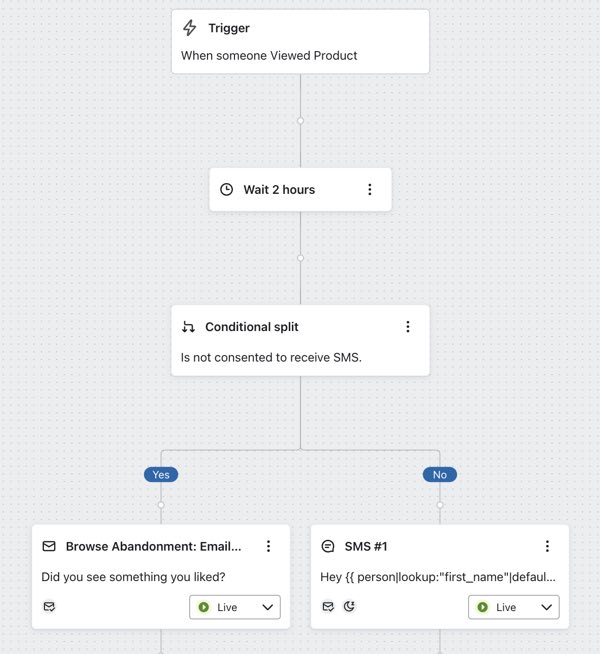600x654 pixels.
Task: Click quiet hours moon icon on SMS card
Action: [x=349, y=606]
